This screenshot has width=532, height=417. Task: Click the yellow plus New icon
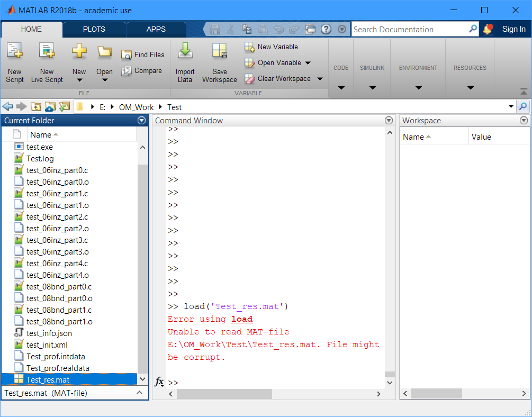(x=79, y=51)
